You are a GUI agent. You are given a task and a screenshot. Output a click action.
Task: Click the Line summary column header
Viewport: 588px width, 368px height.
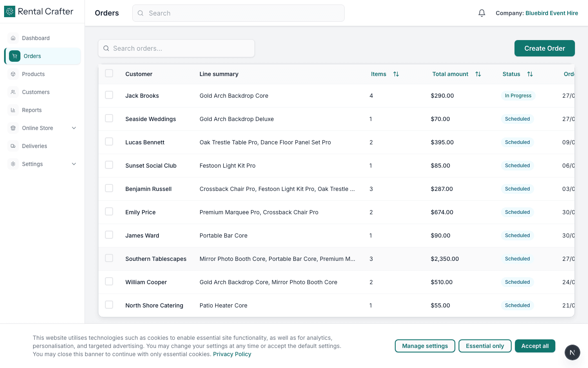point(219,74)
